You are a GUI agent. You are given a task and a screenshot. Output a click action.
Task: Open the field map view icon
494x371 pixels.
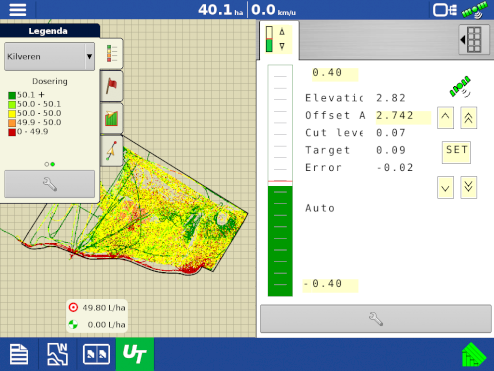point(58,354)
